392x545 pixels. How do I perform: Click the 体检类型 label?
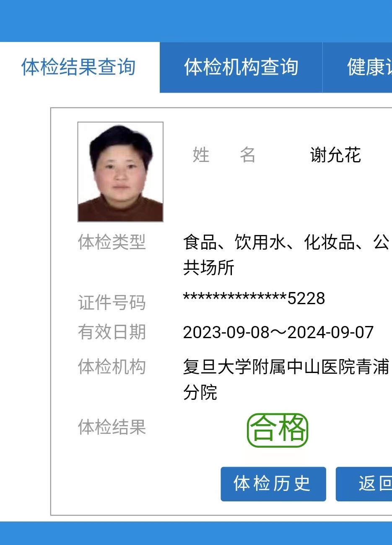[112, 242]
